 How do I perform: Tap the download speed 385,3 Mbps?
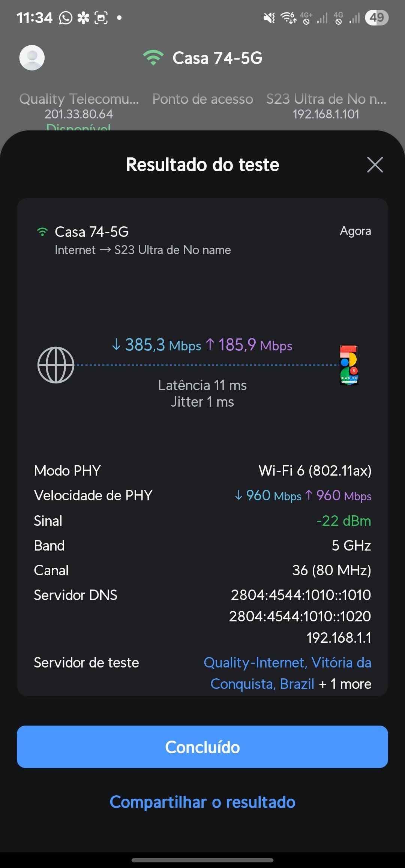157,345
